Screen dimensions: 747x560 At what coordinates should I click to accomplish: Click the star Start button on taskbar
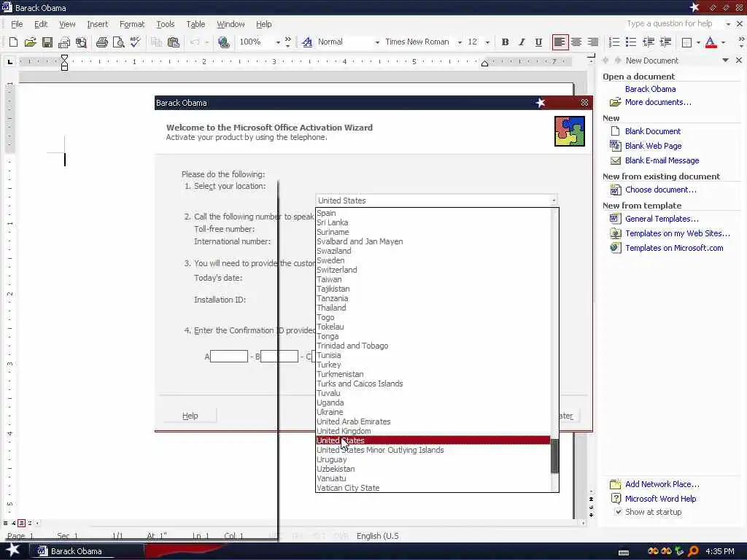click(13, 551)
